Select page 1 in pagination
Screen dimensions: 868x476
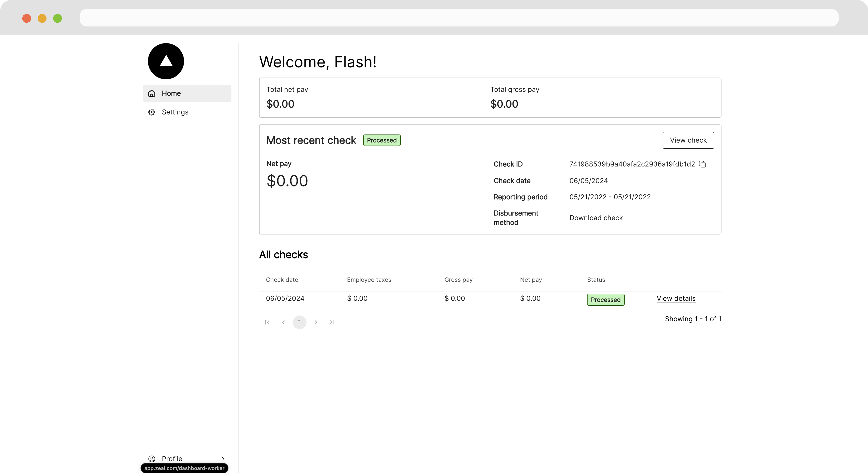tap(300, 322)
